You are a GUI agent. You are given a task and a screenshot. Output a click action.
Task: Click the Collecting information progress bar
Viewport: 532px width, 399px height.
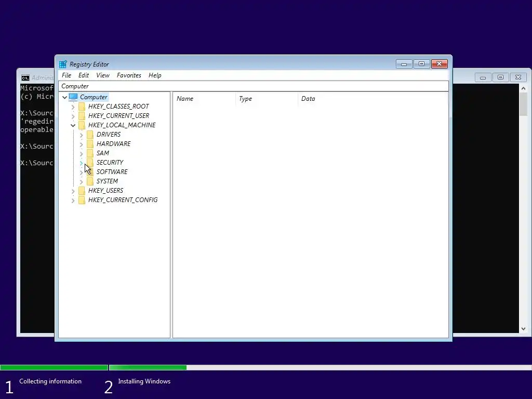pos(54,367)
